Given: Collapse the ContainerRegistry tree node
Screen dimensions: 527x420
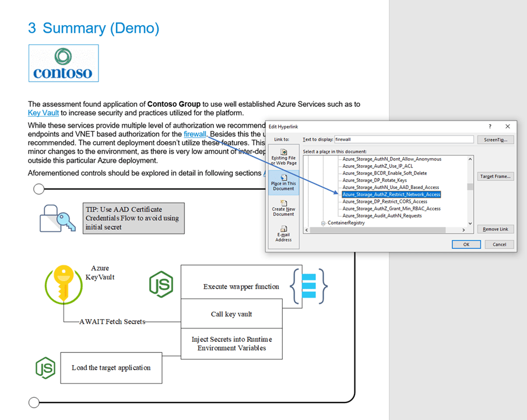Looking at the screenshot, I should click(x=323, y=223).
